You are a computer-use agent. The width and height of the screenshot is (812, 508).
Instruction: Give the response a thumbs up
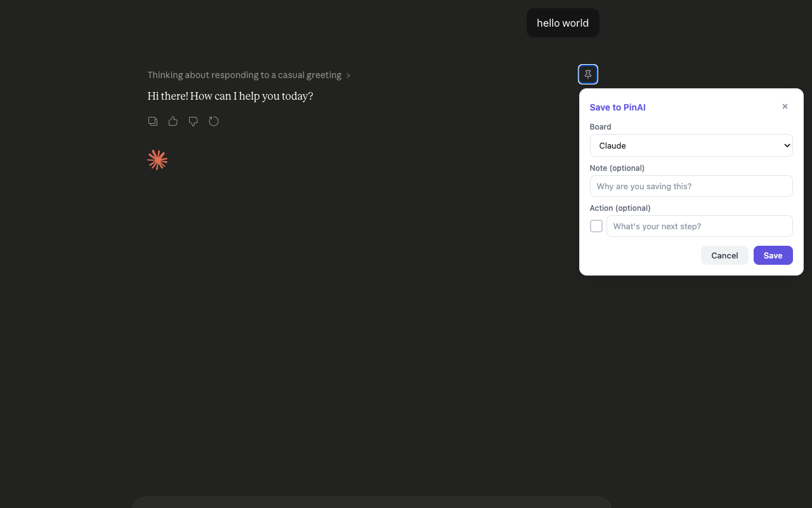173,121
